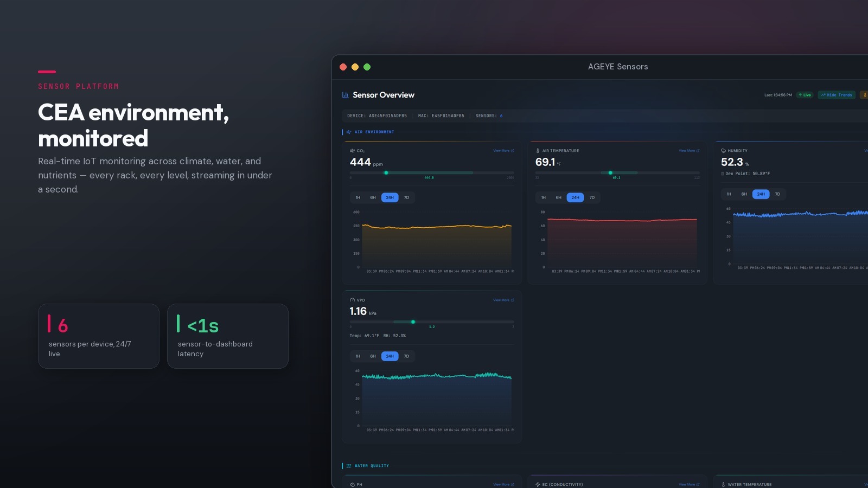Click the green window zoom dot
Screen dimensions: 868x488
pyautogui.click(x=367, y=67)
